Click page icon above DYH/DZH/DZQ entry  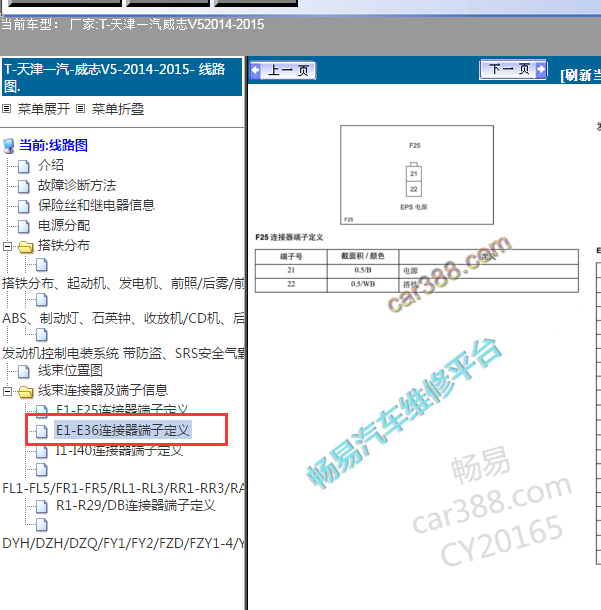click(42, 524)
